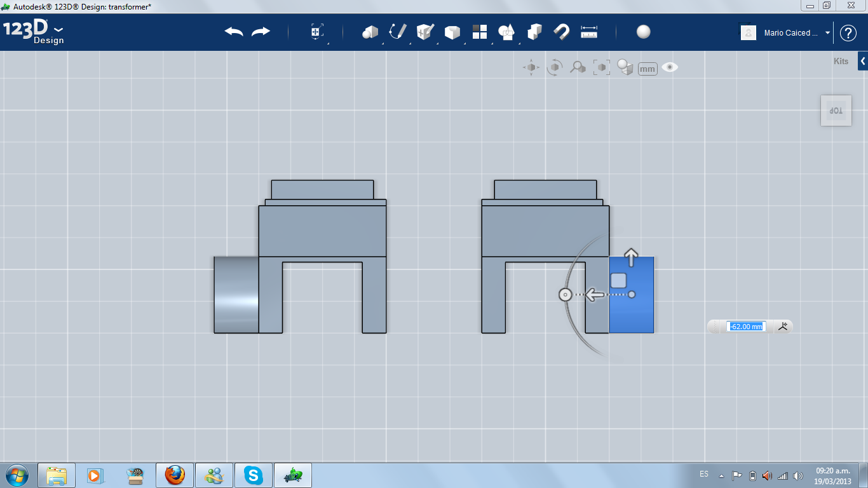Open Skype from the taskbar
The image size is (868, 488).
click(254, 475)
